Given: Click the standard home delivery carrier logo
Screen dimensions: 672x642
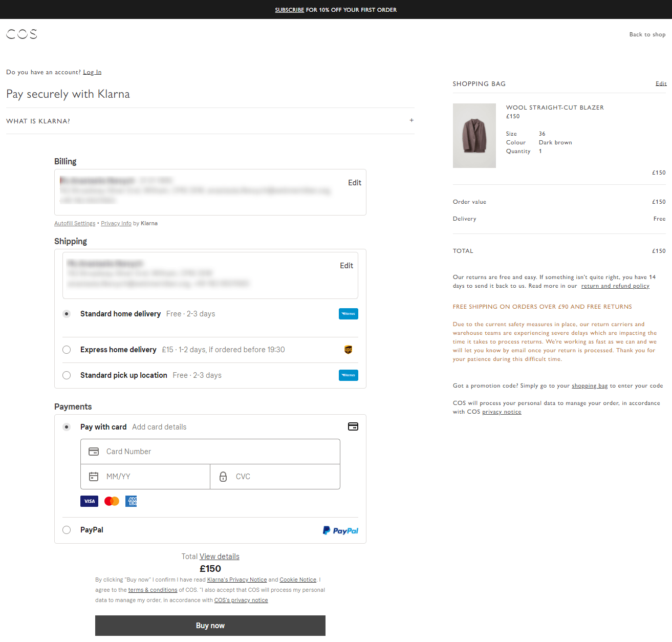Looking at the screenshot, I should coord(349,314).
